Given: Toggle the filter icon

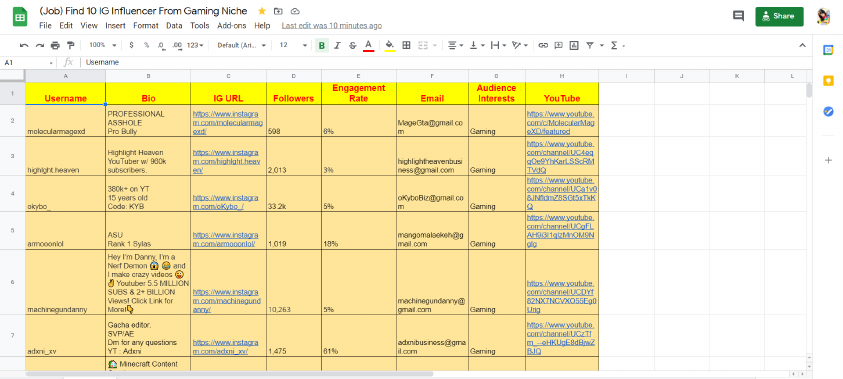Looking at the screenshot, I should [x=590, y=46].
